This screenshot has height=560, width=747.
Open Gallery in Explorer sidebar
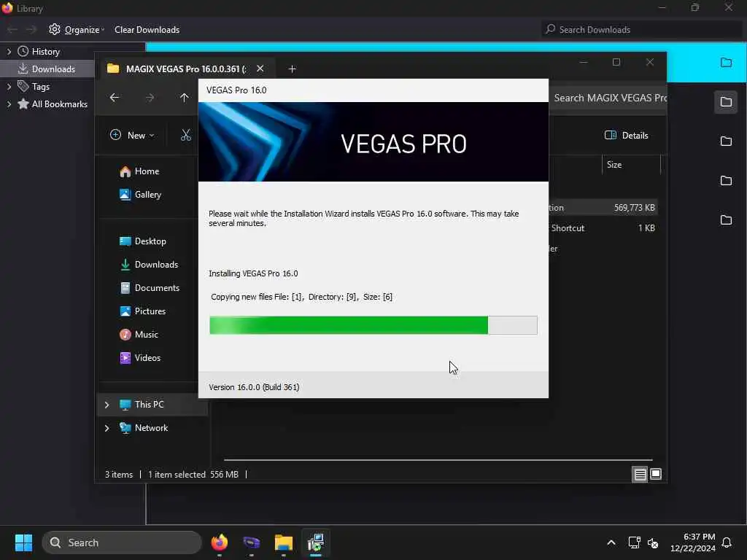coord(140,195)
